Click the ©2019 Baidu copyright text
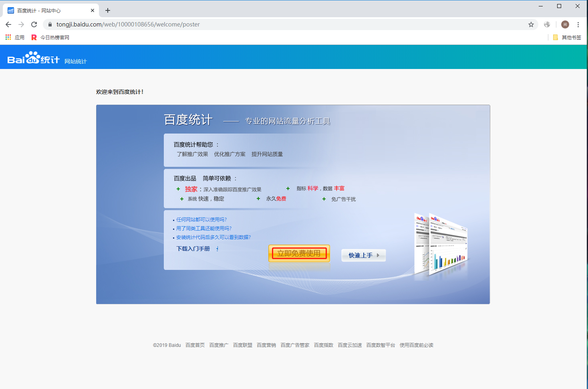The height and width of the screenshot is (389, 588). click(x=167, y=345)
